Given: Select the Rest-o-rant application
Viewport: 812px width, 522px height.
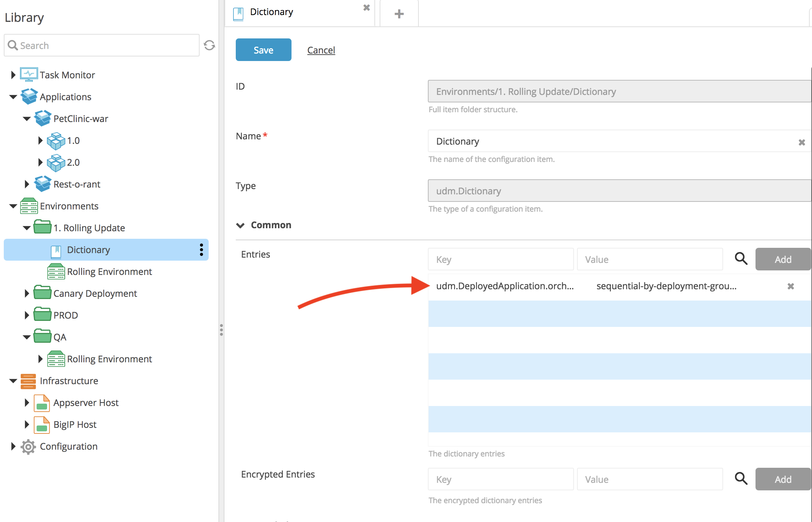Looking at the screenshot, I should click(x=77, y=184).
